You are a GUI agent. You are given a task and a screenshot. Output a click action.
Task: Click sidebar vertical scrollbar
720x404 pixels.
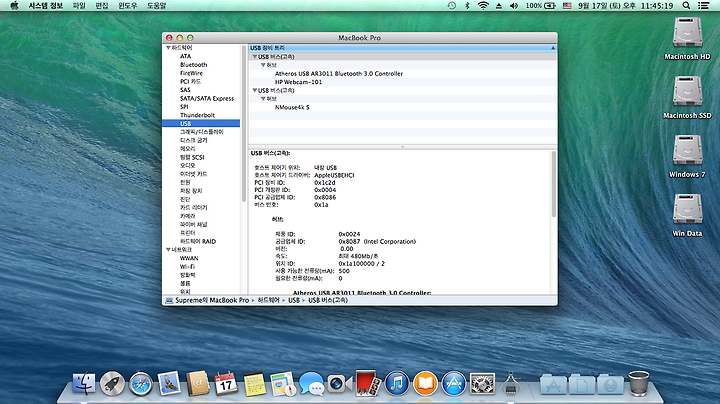coord(244,124)
